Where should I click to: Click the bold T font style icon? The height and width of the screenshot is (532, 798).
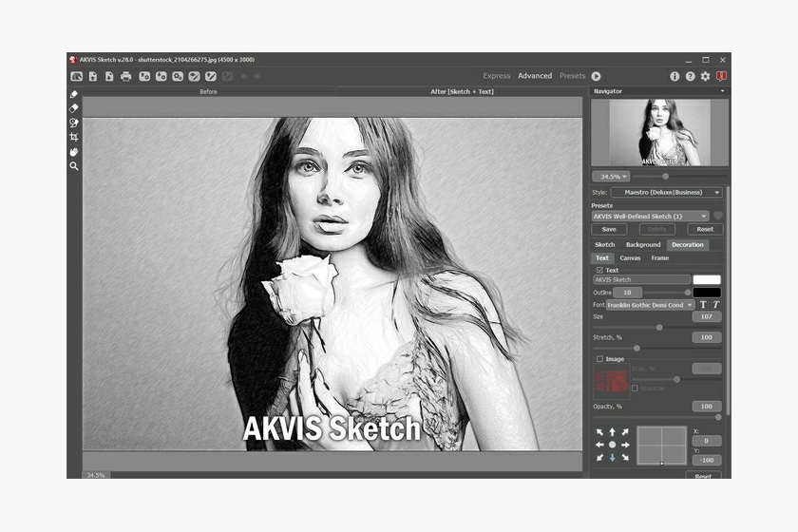pos(703,304)
